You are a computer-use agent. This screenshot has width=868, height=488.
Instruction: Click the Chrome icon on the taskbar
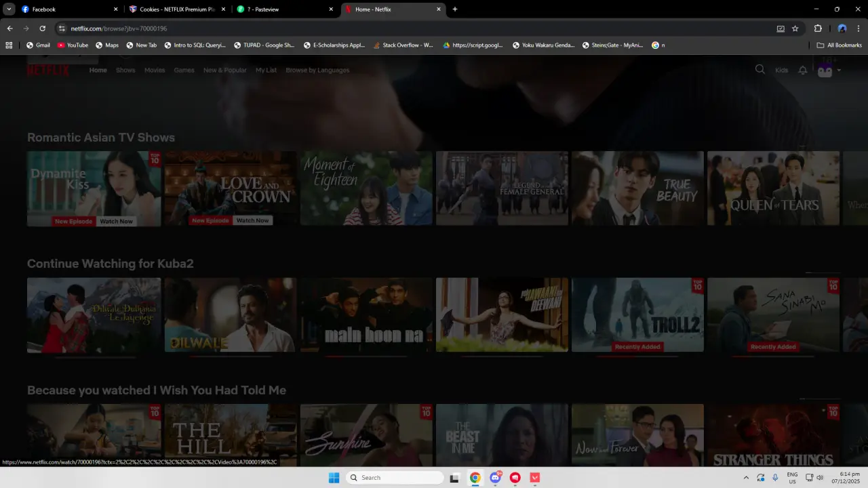pyautogui.click(x=475, y=478)
